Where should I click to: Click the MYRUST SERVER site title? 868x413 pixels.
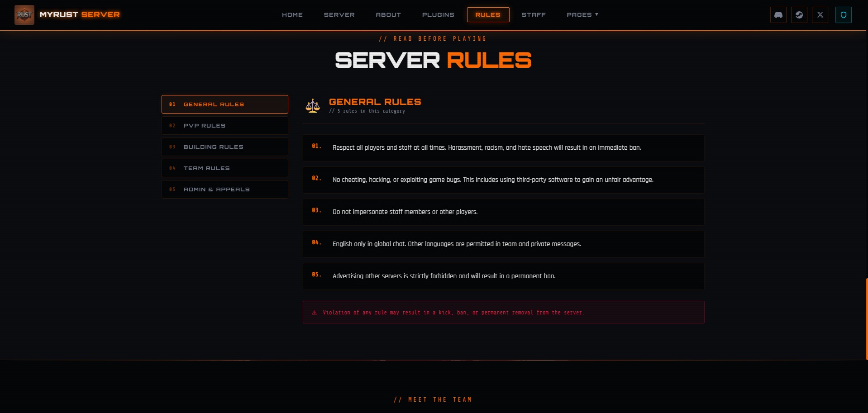pos(80,15)
